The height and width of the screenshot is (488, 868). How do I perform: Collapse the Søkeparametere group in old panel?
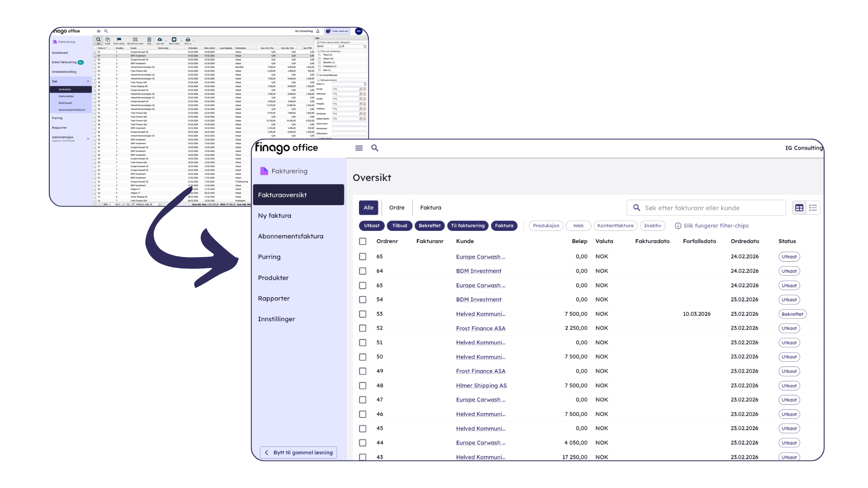(318, 80)
